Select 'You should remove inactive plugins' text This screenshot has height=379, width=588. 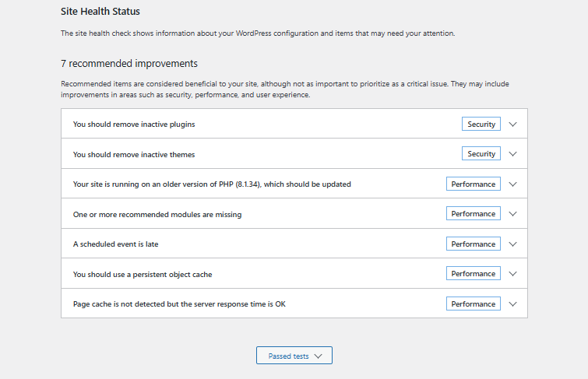click(134, 125)
